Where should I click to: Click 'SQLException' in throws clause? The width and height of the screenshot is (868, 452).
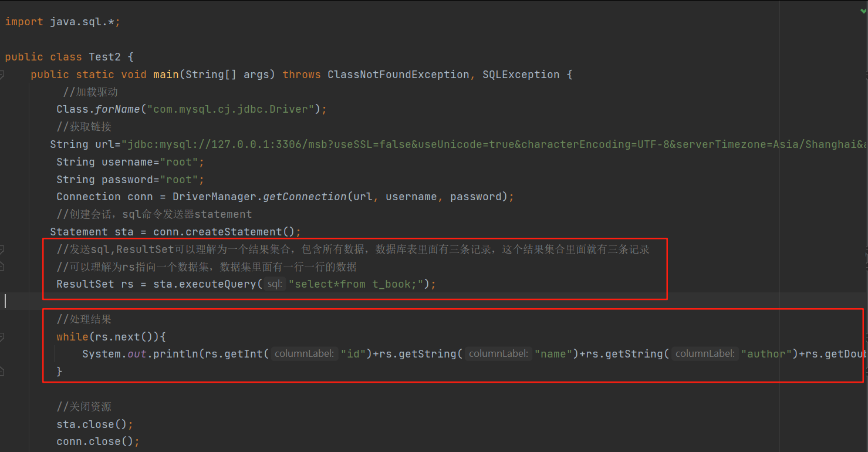tap(521, 75)
